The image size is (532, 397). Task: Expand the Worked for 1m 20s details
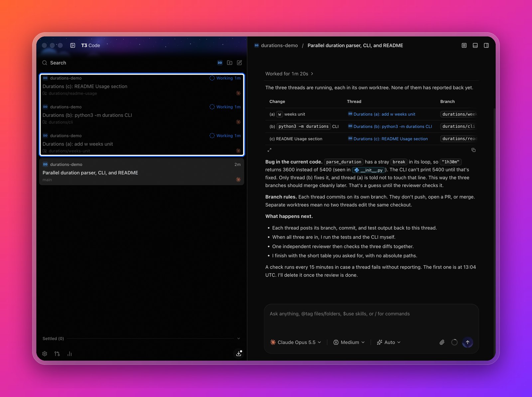click(289, 74)
